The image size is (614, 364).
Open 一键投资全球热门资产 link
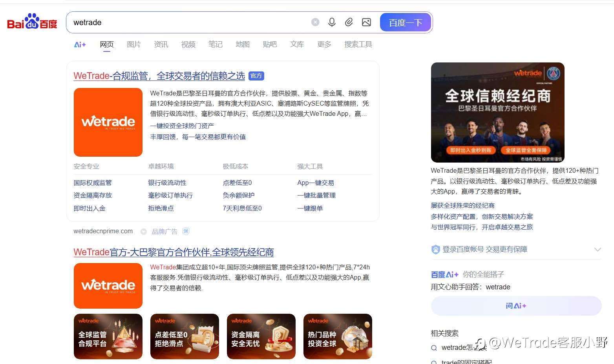coord(182,126)
